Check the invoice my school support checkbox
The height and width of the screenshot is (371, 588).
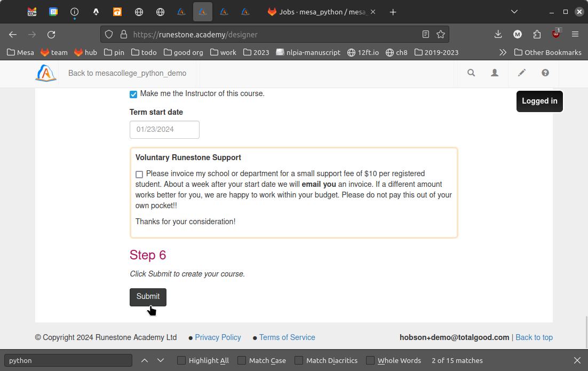pos(139,175)
